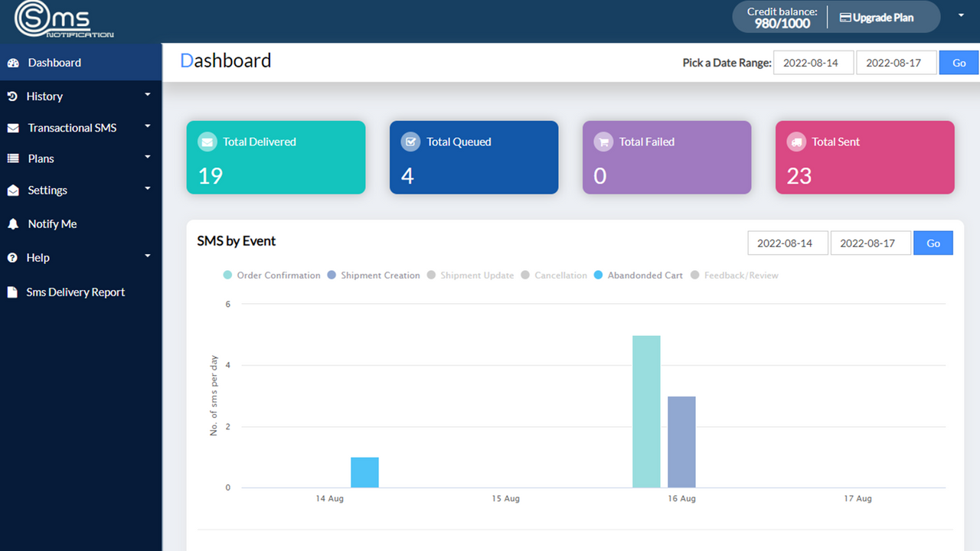Click the 15 Aug axis label
This screenshot has height=551, width=980.
[505, 499]
